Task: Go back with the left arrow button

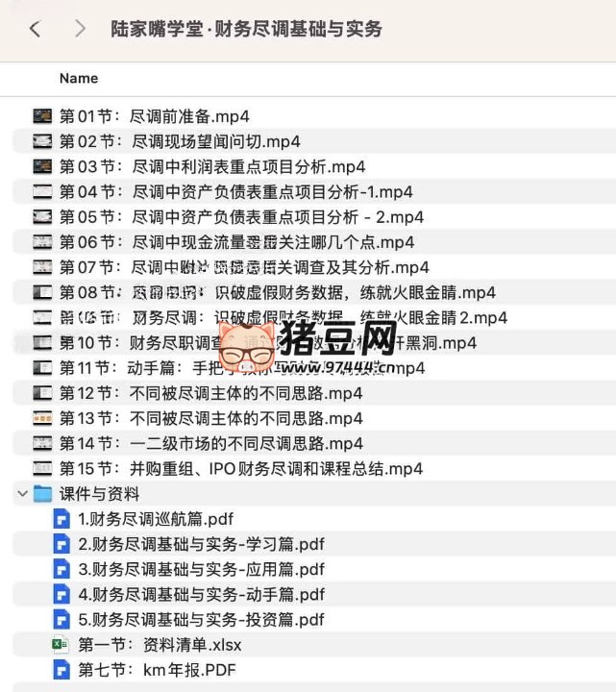Action: click(35, 29)
